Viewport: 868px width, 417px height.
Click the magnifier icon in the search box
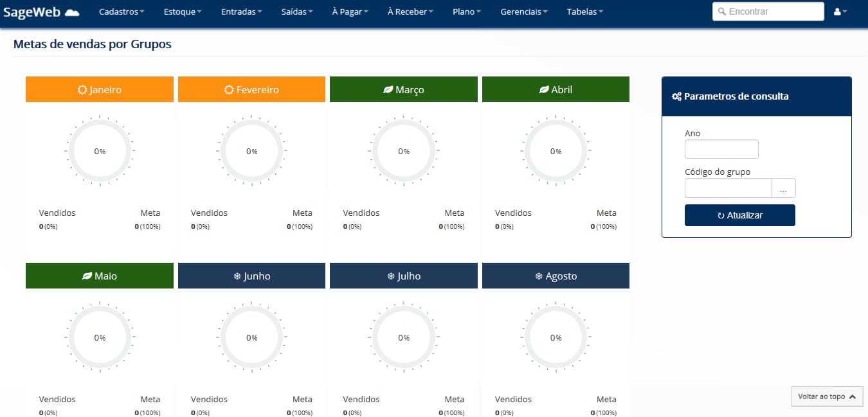point(722,12)
